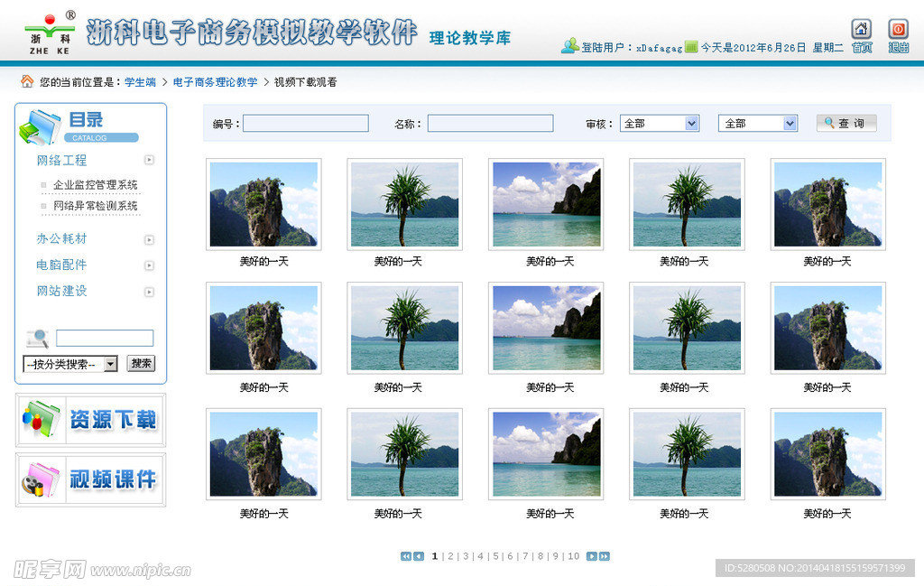Click the sidebar 搜索 button

141,363
